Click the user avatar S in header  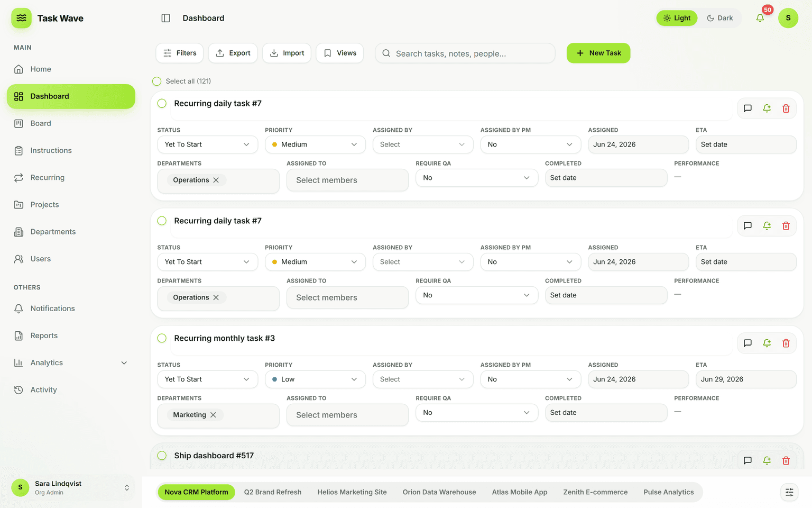point(788,18)
